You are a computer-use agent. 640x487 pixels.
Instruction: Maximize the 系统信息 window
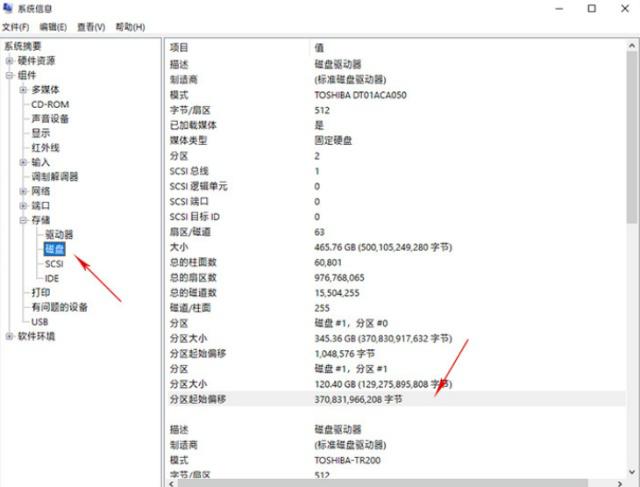(x=591, y=9)
